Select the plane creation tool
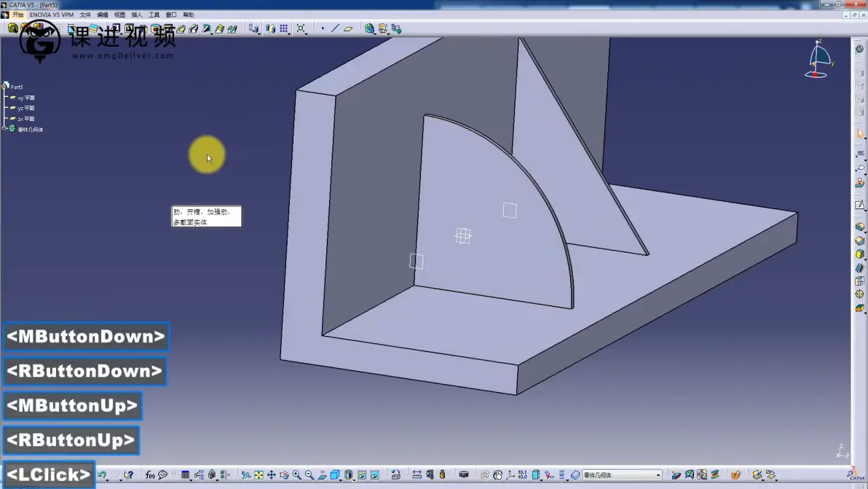The image size is (868, 489). point(348,28)
